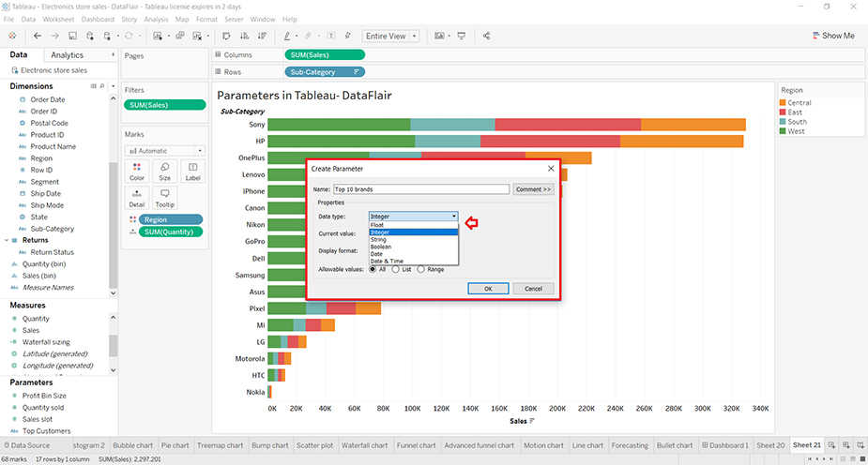The height and width of the screenshot is (465, 868).
Task: Click OK in Create Parameter dialog
Action: (488, 289)
